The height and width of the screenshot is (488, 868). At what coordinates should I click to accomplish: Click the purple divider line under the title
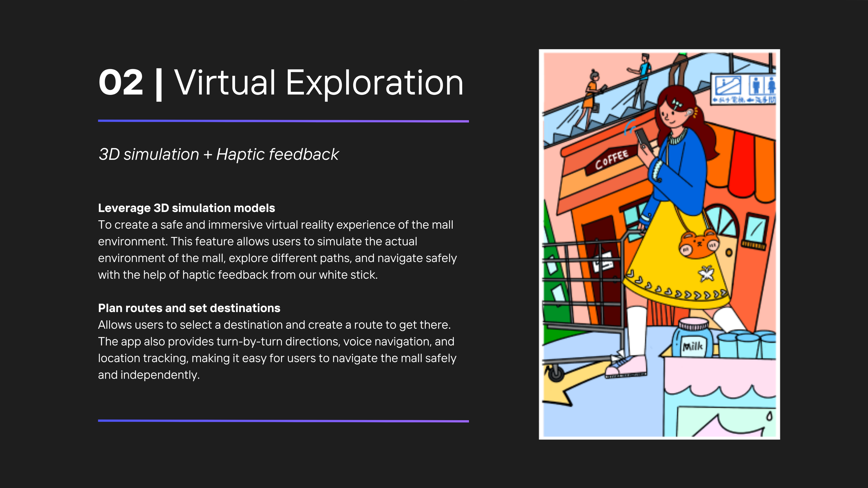[283, 121]
